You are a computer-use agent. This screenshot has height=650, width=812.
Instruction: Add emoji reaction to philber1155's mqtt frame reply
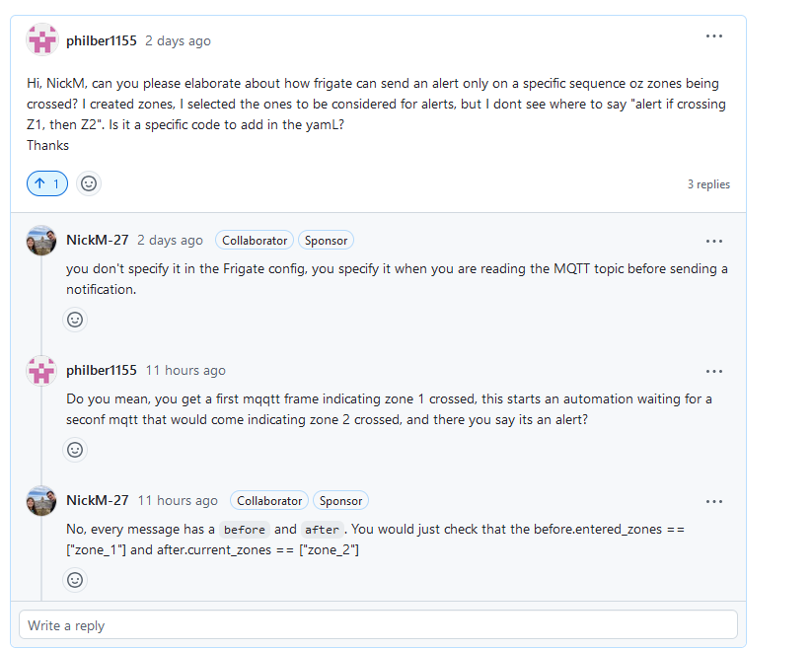[x=75, y=450]
